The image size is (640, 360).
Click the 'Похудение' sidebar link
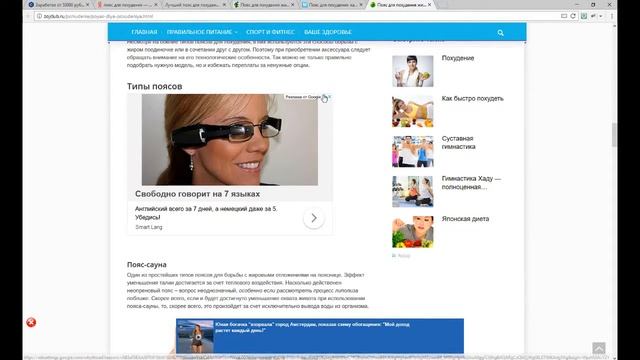pyautogui.click(x=458, y=58)
